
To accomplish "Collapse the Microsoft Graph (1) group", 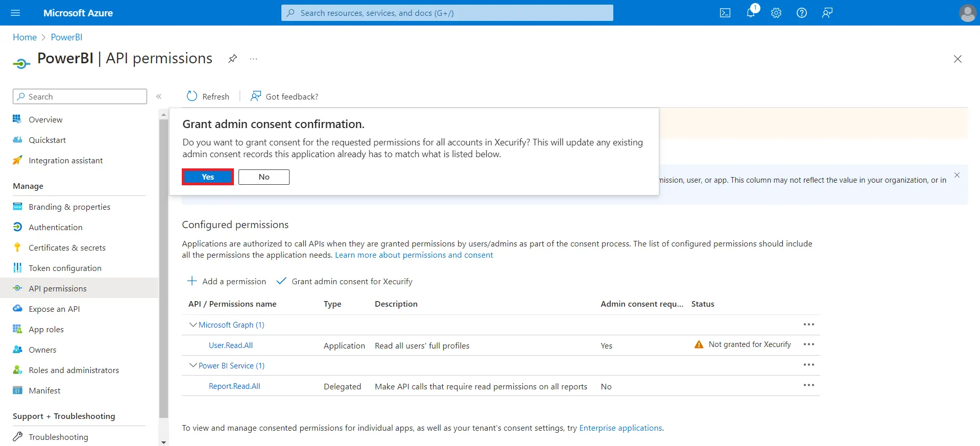I will [x=193, y=325].
